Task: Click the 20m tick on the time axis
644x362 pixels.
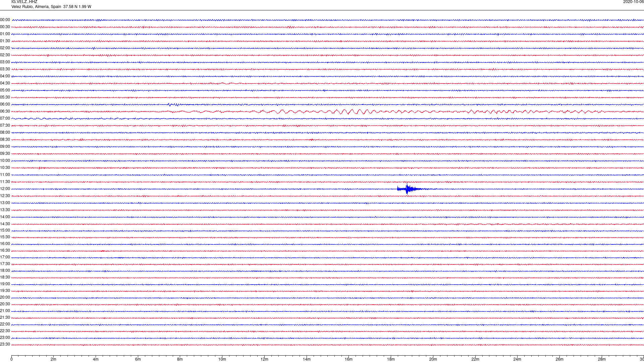Action: (x=433, y=359)
